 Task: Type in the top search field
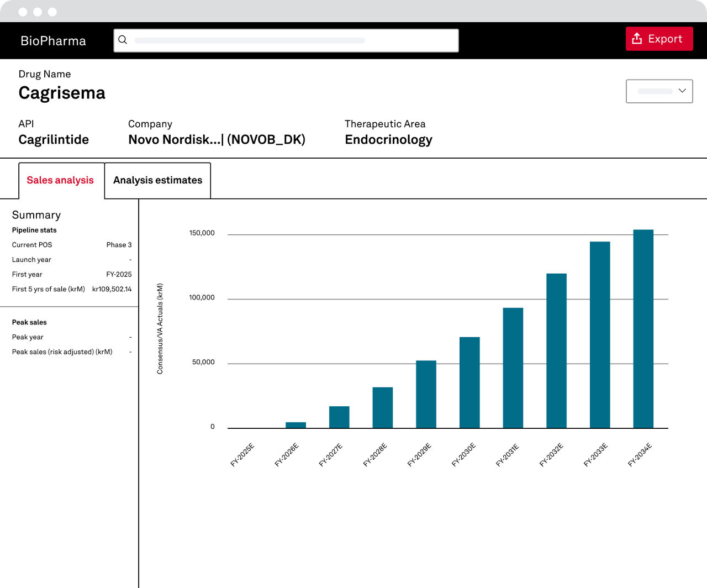pyautogui.click(x=293, y=40)
